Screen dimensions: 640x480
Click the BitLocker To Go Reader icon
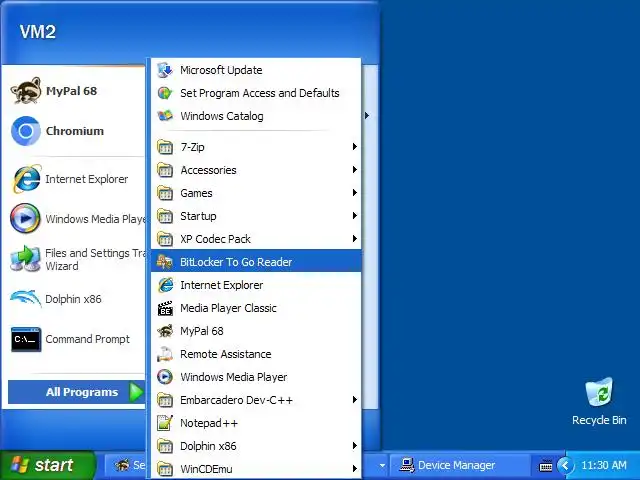[x=165, y=262]
